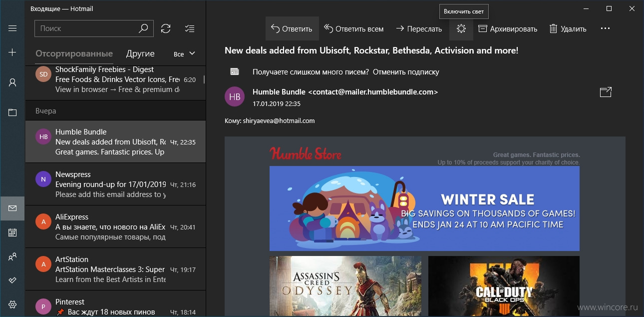The image size is (644, 317).
Task: Click the newsletter icon beside unsubscribe prompt
Action: pyautogui.click(x=235, y=71)
